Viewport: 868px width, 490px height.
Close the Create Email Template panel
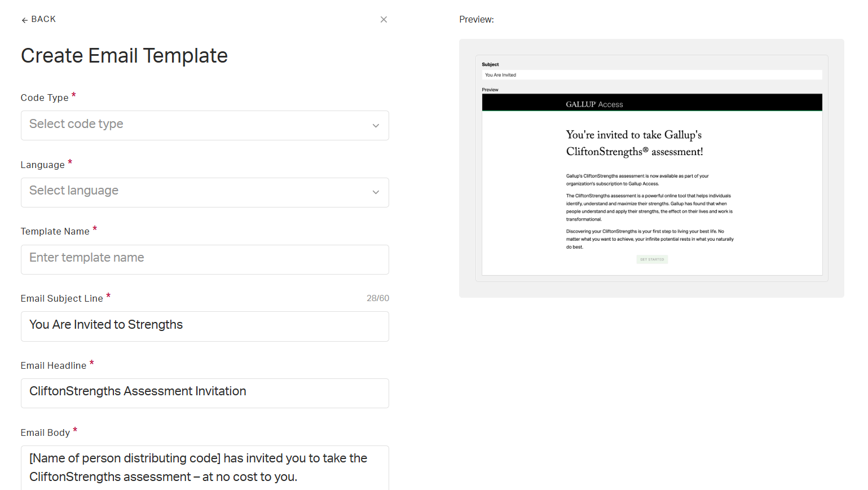[x=384, y=19]
